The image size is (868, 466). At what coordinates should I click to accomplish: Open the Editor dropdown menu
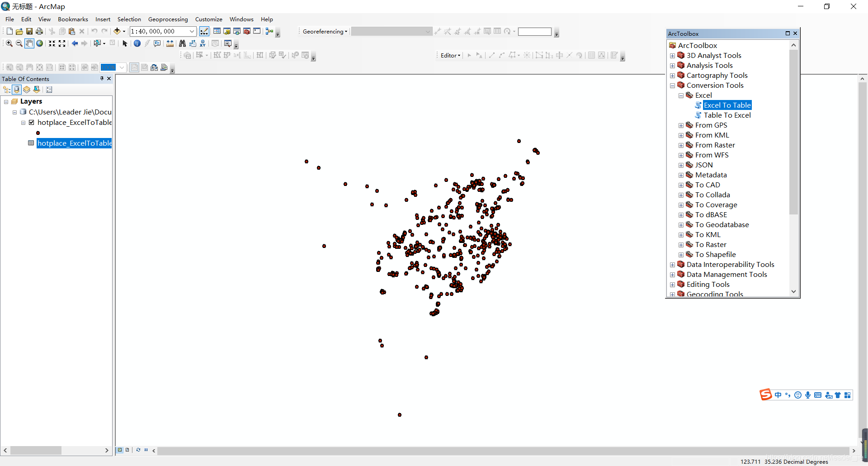[451, 55]
